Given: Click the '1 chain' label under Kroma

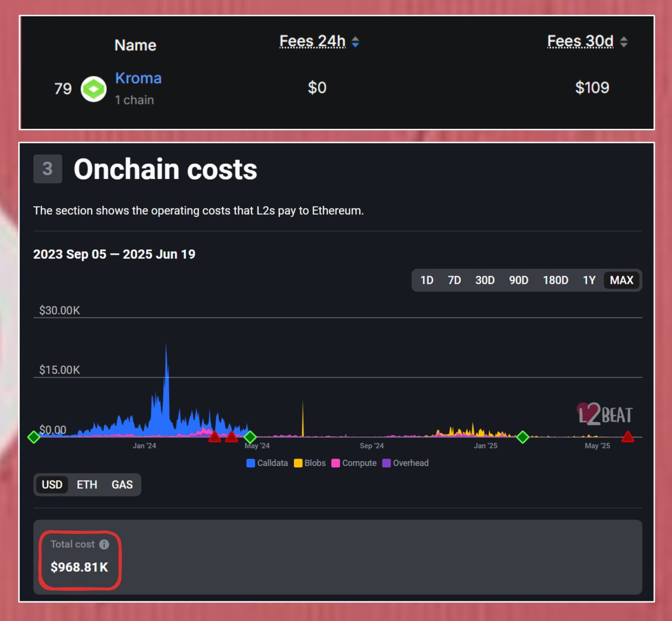Looking at the screenshot, I should (134, 100).
